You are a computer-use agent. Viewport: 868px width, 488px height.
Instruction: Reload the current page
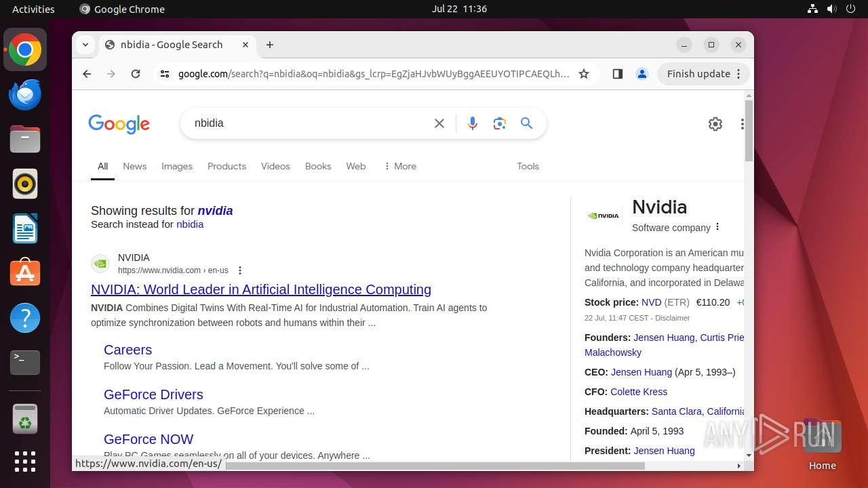point(136,74)
